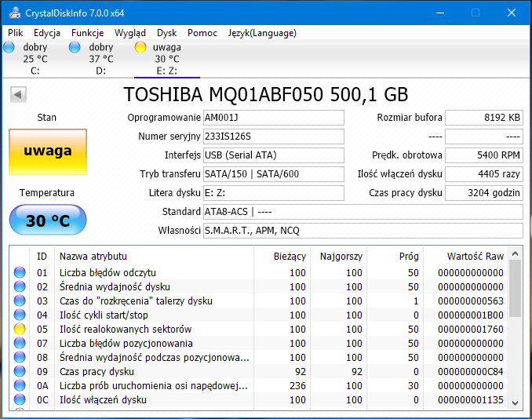Screen dimensions: 532x419
Task: Click the Rozmiar bufora value 8192 KB
Action: [x=484, y=118]
